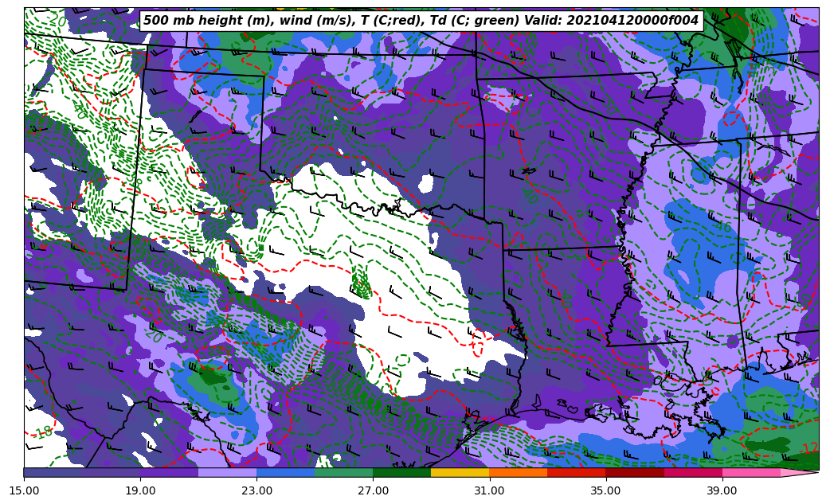
Task: Click the 31.00 colorbar tick label
Action: pyautogui.click(x=489, y=491)
